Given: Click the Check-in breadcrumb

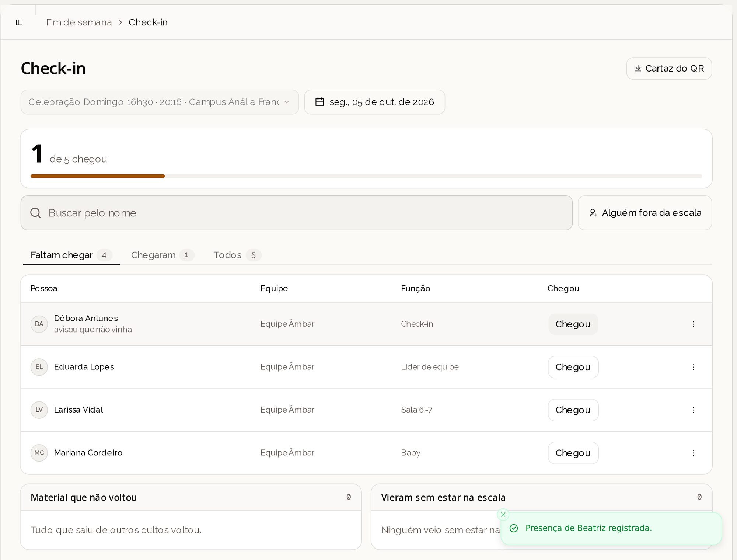Looking at the screenshot, I should click(148, 22).
